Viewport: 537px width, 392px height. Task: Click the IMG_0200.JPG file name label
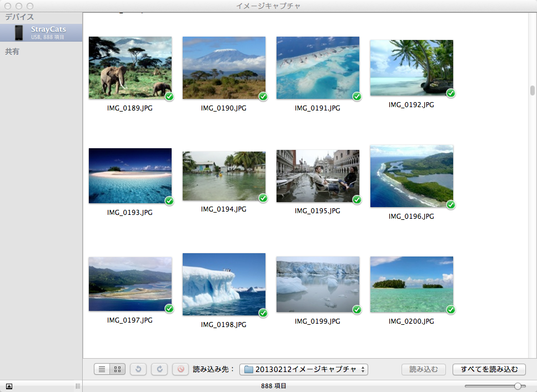(x=411, y=321)
